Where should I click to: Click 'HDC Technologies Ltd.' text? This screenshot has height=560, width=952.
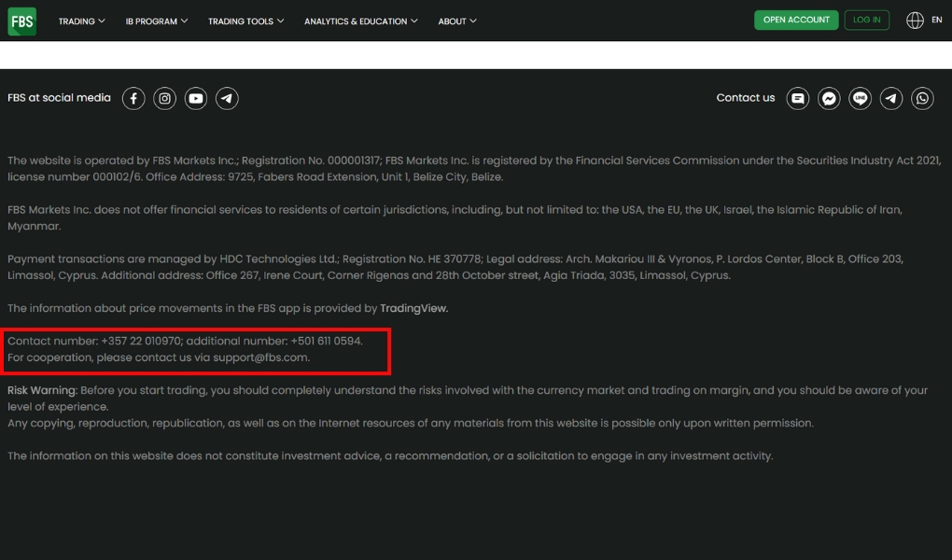pyautogui.click(x=279, y=259)
